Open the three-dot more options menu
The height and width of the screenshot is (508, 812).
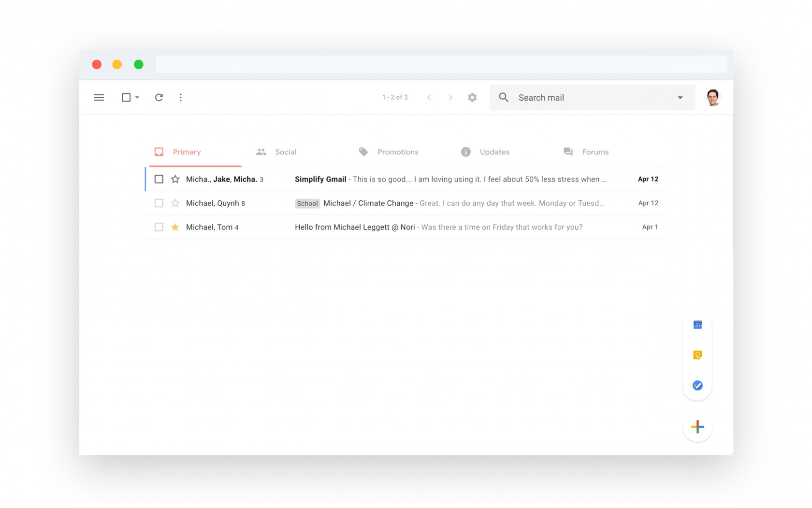[181, 97]
